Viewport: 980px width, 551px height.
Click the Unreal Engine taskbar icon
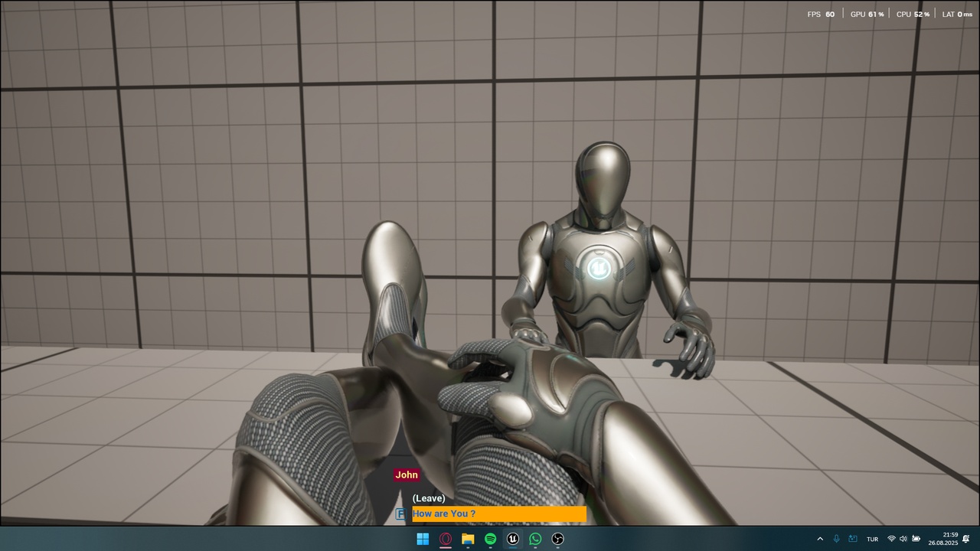(513, 539)
